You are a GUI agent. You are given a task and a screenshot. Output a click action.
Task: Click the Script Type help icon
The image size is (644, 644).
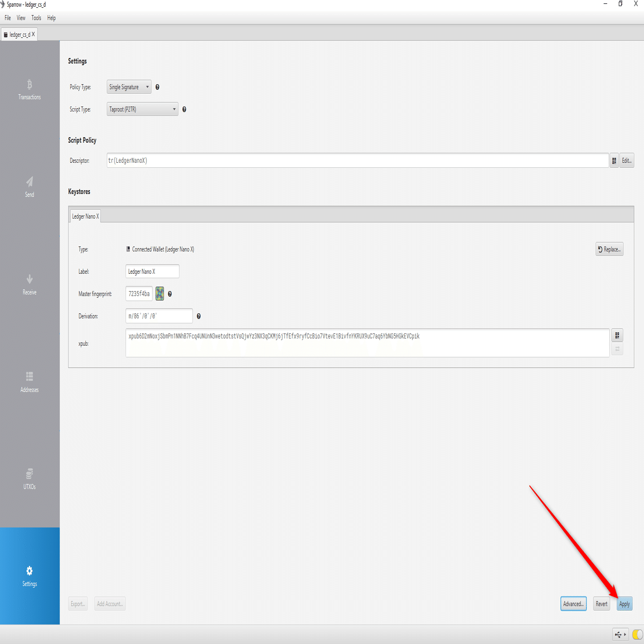point(184,109)
